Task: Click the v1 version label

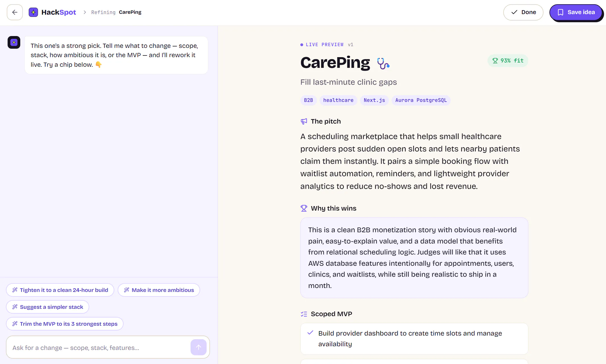Action: click(350, 44)
